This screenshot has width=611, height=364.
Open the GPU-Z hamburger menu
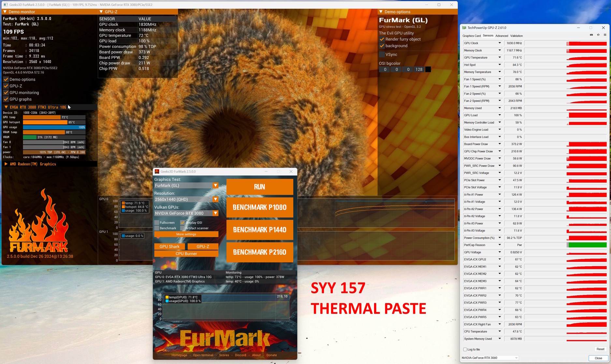click(605, 35)
